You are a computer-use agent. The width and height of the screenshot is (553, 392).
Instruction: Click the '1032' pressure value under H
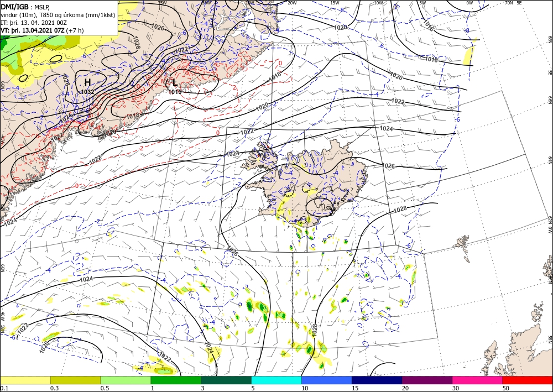(x=87, y=92)
